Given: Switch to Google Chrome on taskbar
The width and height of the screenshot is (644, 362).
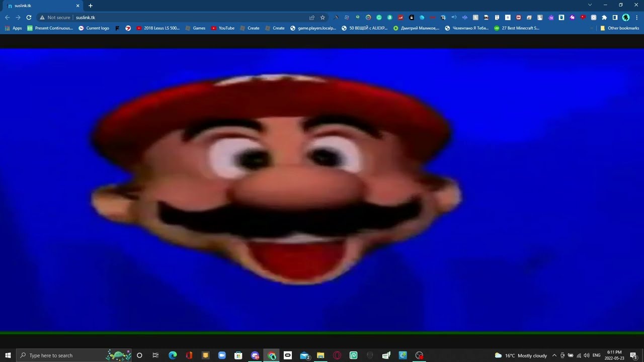Looking at the screenshot, I should coord(272,355).
